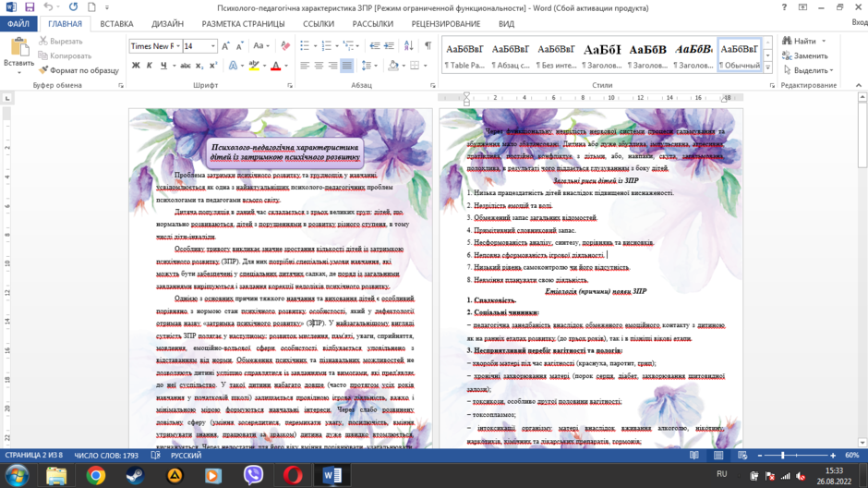Center text alignment icon

pyautogui.click(x=319, y=66)
